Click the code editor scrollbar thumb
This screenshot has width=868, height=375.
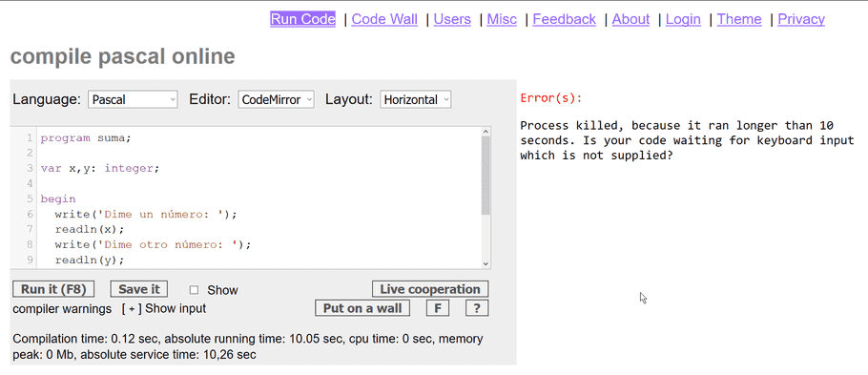pyautogui.click(x=486, y=176)
